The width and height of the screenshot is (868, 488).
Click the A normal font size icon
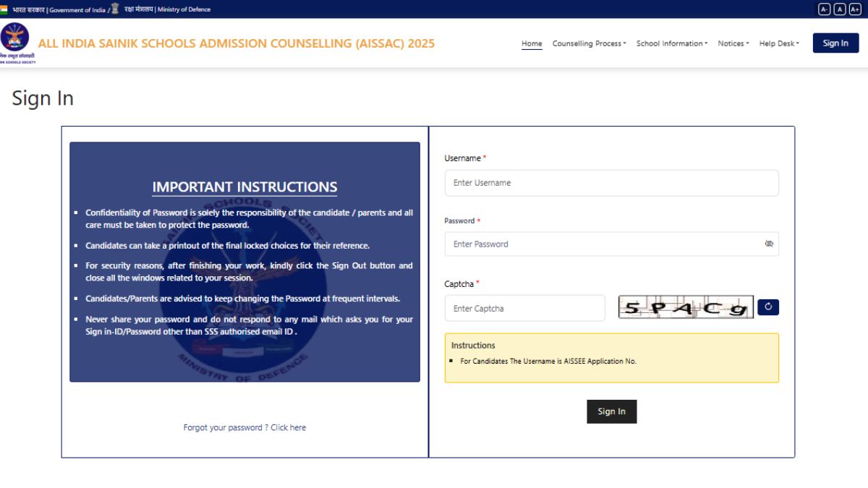839,9
